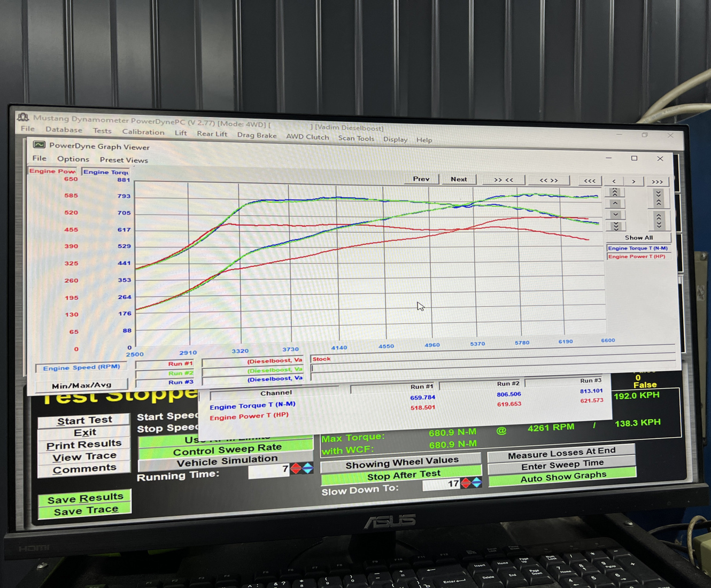The image size is (711, 588).
Task: Click the Save Trace button
Action: point(86,512)
